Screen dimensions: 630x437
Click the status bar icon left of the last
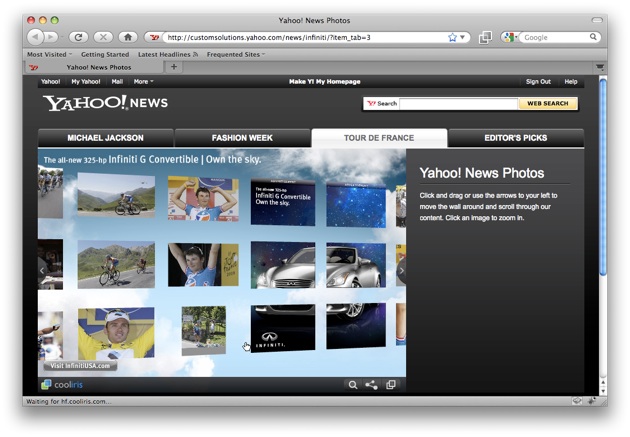point(577,400)
